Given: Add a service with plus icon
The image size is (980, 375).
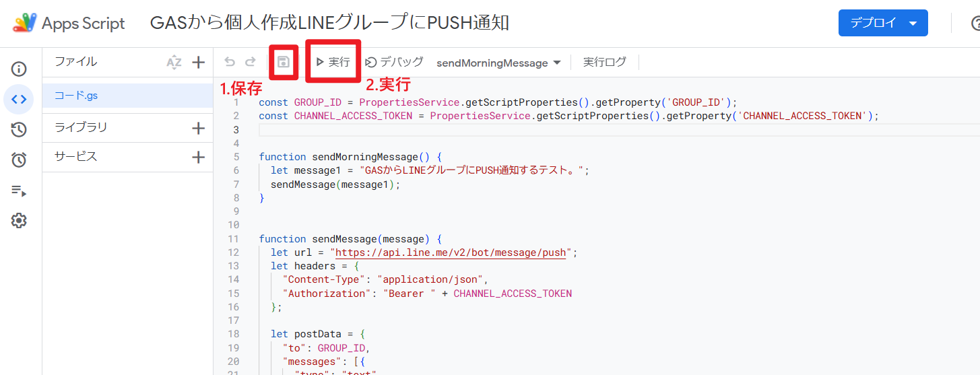Looking at the screenshot, I should pyautogui.click(x=198, y=158).
